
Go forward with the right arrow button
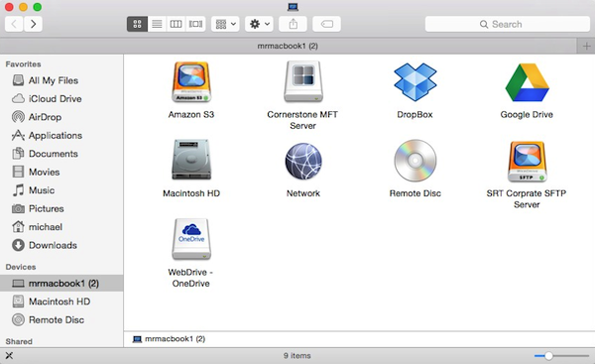click(x=33, y=24)
